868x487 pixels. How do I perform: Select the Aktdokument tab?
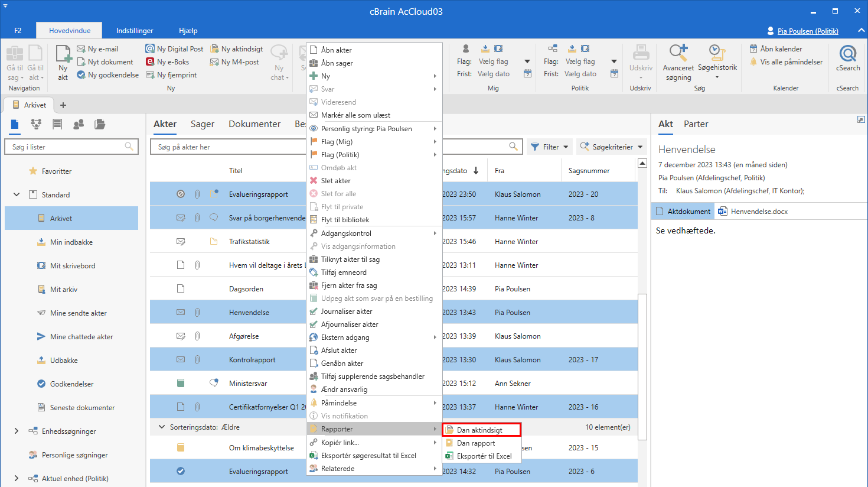point(683,212)
